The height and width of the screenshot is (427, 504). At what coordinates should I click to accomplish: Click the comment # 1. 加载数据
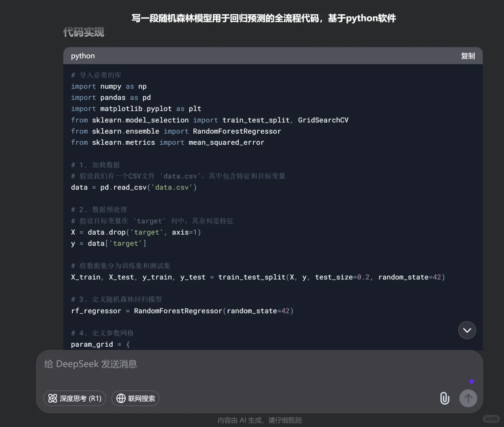tap(95, 164)
